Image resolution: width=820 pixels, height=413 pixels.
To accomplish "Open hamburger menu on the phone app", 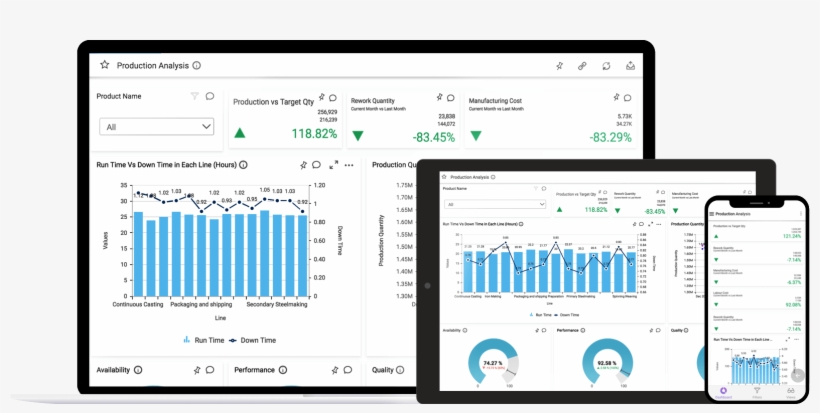I will point(712,214).
